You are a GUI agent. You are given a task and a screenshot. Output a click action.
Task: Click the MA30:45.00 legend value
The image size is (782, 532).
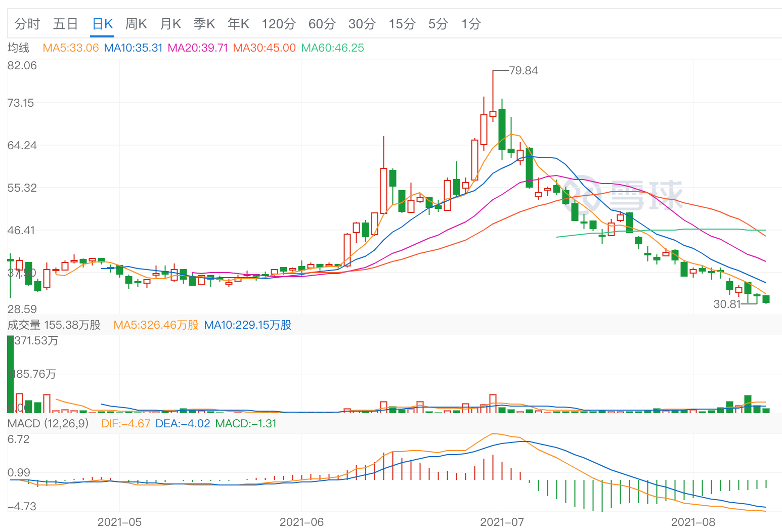click(x=264, y=48)
